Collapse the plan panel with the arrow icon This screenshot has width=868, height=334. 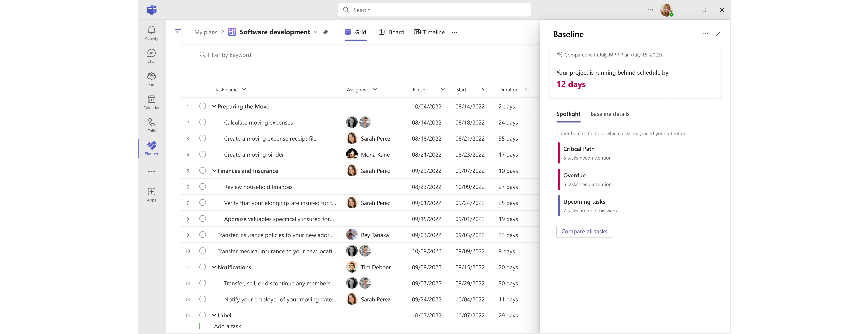[x=178, y=32]
